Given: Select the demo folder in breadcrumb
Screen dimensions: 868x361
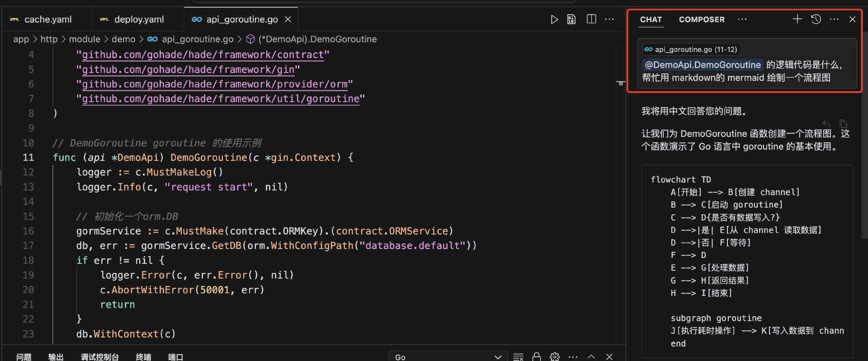Looking at the screenshot, I should point(123,39).
